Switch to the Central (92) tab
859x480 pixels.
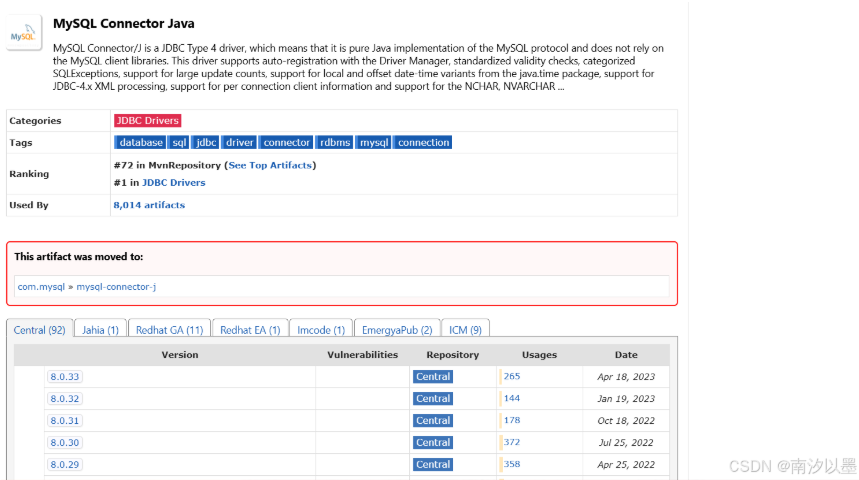click(40, 330)
